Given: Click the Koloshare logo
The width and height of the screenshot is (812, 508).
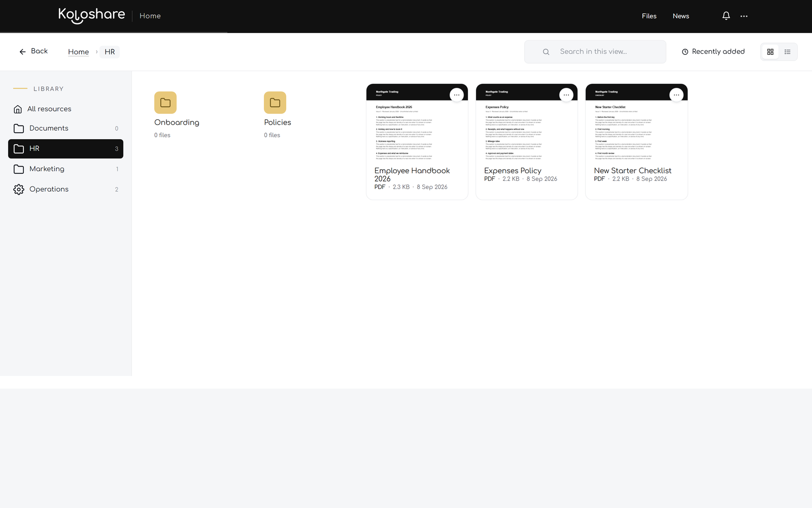Looking at the screenshot, I should click(92, 16).
